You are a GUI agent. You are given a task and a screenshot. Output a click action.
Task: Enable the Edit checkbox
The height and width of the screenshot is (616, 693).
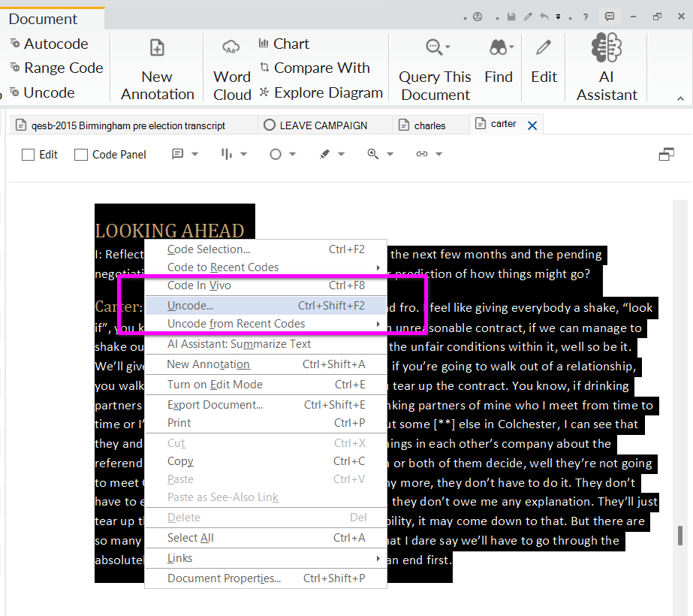tap(29, 155)
